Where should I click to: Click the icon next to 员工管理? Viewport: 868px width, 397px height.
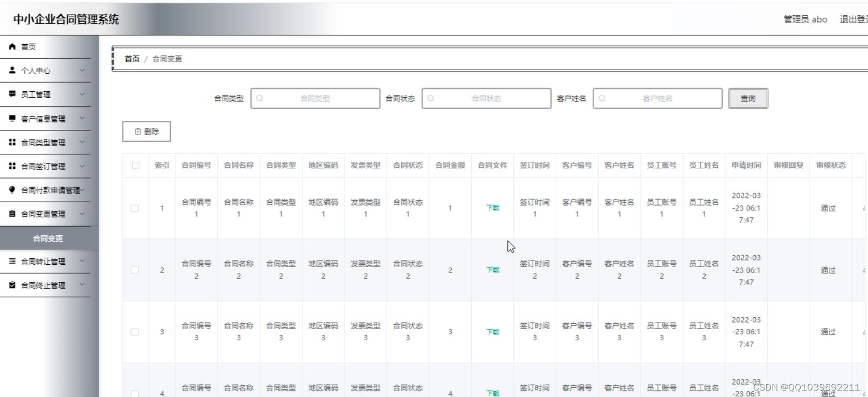pos(12,94)
